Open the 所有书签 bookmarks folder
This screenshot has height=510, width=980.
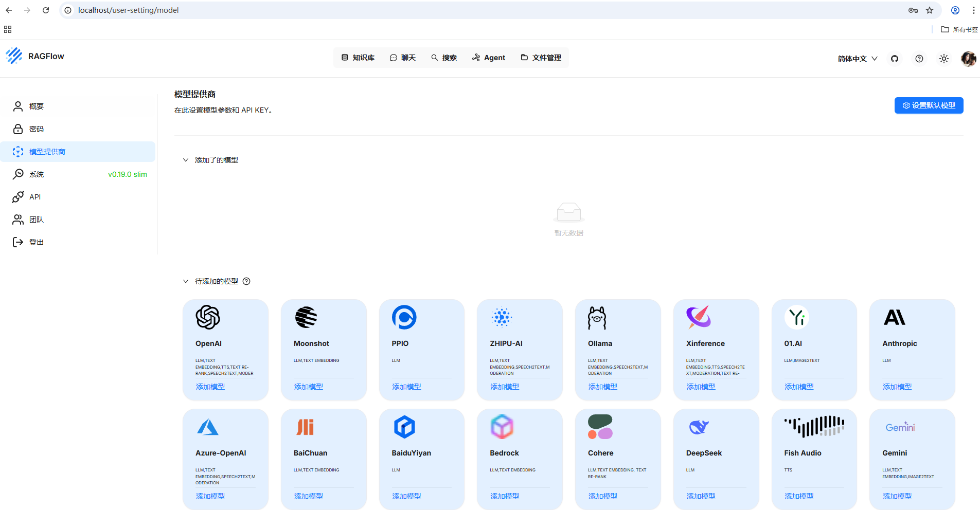tap(959, 29)
